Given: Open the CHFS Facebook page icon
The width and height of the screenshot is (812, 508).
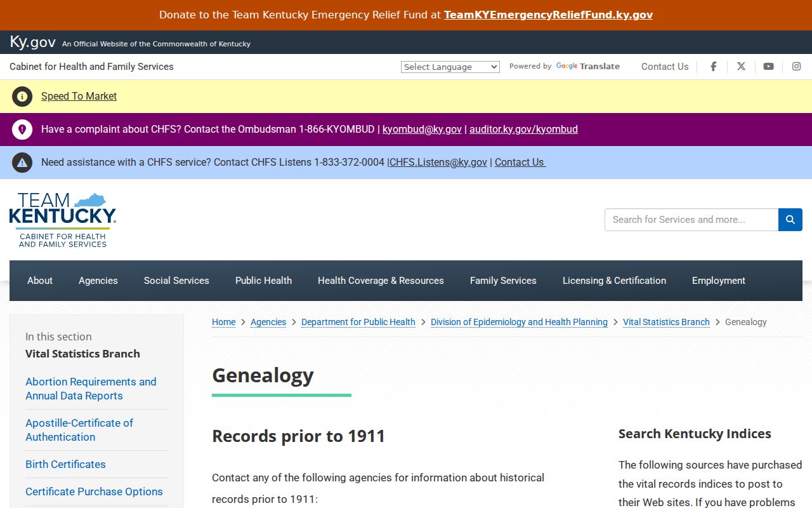Looking at the screenshot, I should (x=714, y=67).
